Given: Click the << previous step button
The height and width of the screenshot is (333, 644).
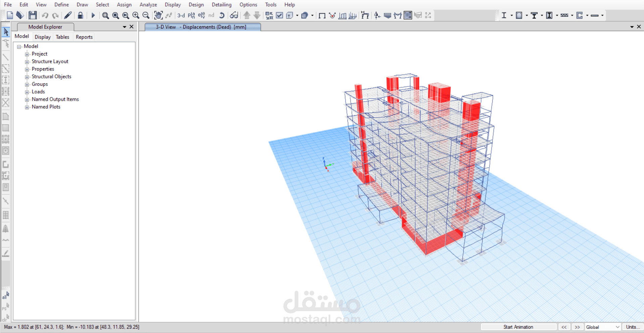Looking at the screenshot, I should [x=564, y=327].
